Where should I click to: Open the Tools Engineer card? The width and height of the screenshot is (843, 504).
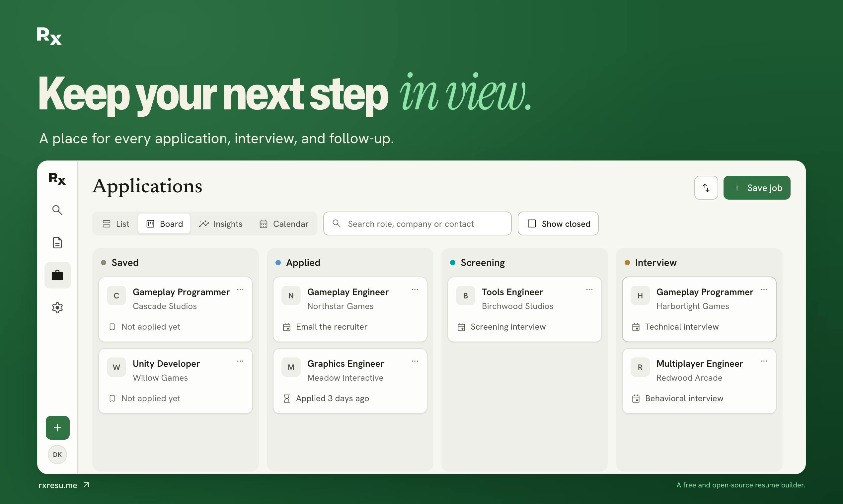[x=524, y=309]
